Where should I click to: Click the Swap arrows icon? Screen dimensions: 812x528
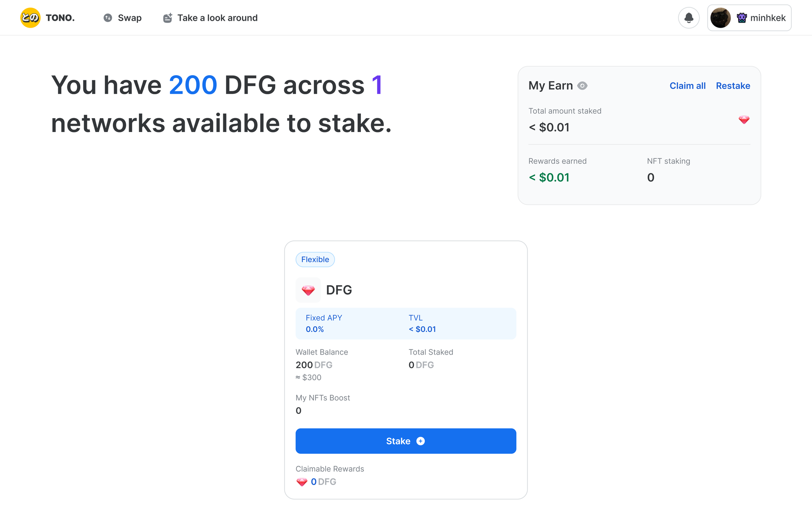pyautogui.click(x=108, y=18)
